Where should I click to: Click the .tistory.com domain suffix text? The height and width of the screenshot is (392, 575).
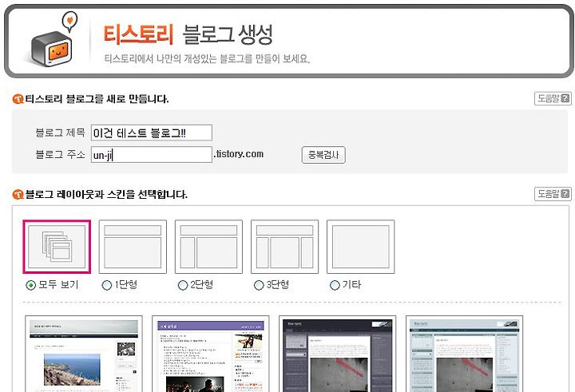pos(239,154)
